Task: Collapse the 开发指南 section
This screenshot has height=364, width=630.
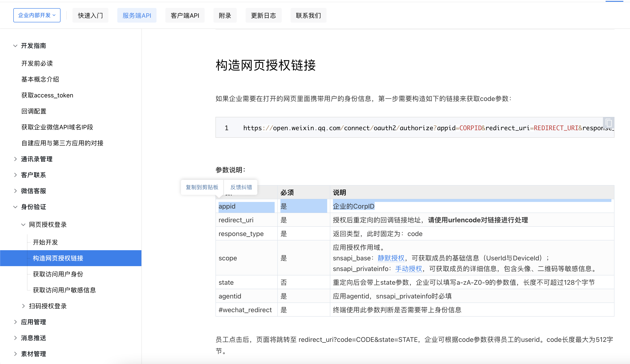Action: coord(15,46)
